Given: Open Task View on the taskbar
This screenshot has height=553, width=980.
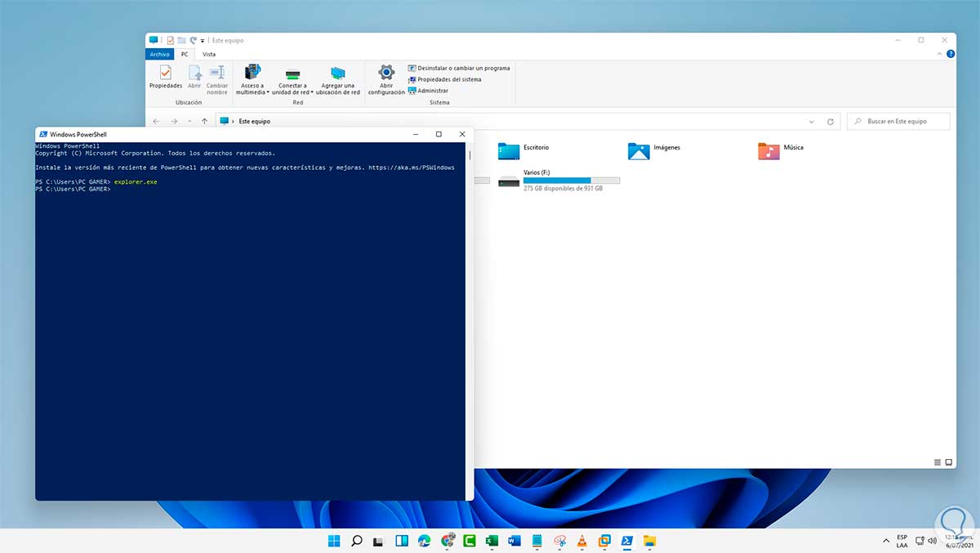Looking at the screenshot, I should click(379, 541).
